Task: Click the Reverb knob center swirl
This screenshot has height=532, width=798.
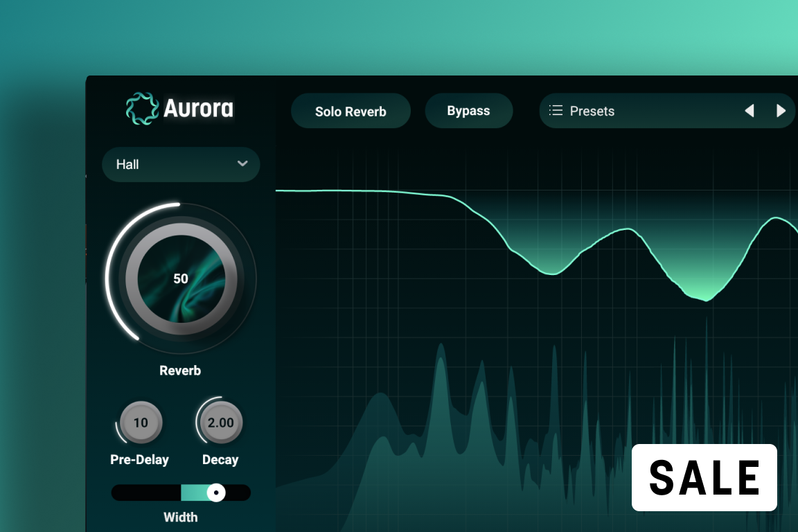Action: pos(181,278)
